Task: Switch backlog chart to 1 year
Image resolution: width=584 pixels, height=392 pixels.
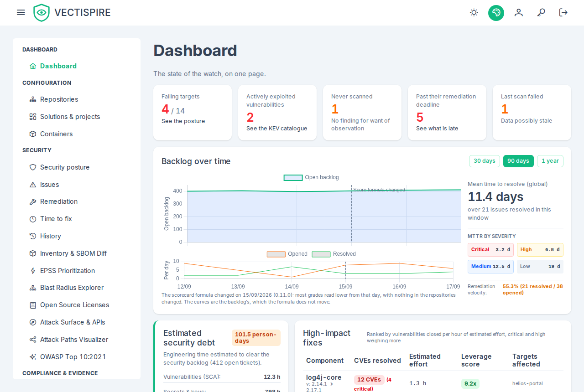Action: coord(550,161)
